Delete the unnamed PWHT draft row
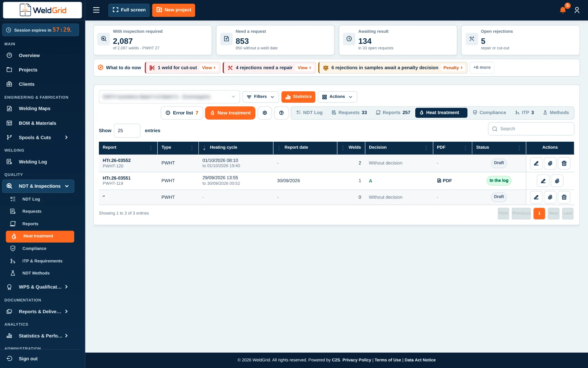 pos(564,197)
